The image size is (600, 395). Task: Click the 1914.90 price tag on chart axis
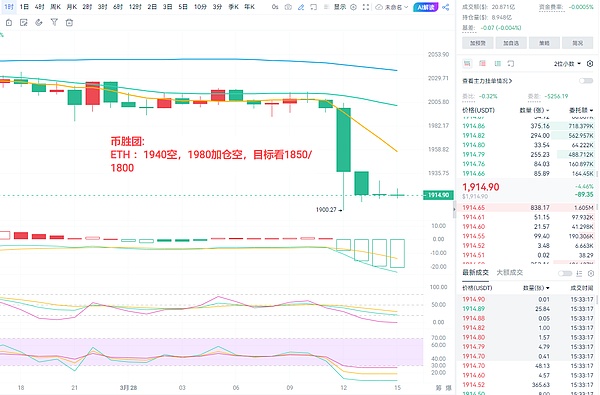[438, 195]
